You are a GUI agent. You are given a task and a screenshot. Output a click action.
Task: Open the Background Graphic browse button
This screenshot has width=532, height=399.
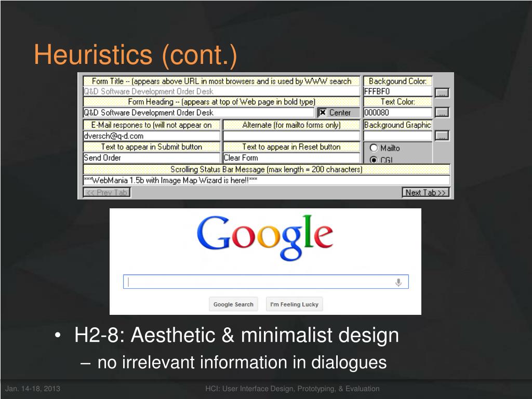click(442, 136)
